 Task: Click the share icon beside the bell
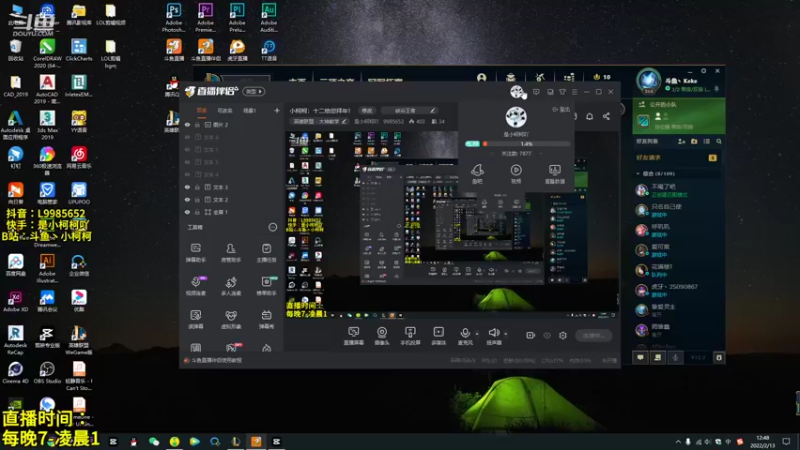(x=606, y=116)
